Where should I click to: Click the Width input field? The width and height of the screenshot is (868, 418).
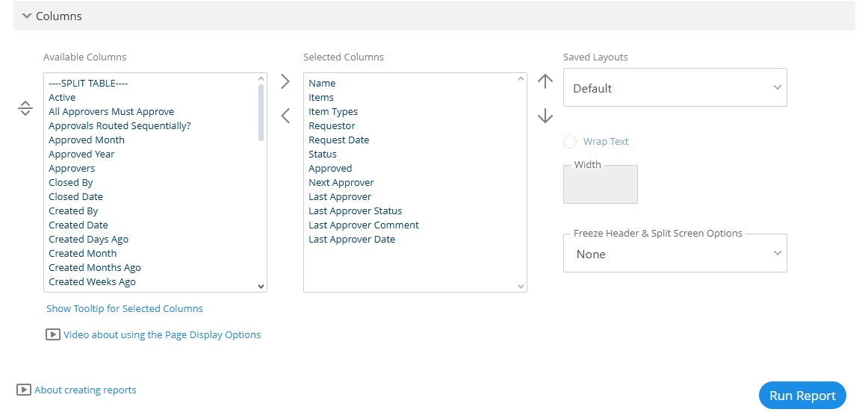pyautogui.click(x=600, y=184)
